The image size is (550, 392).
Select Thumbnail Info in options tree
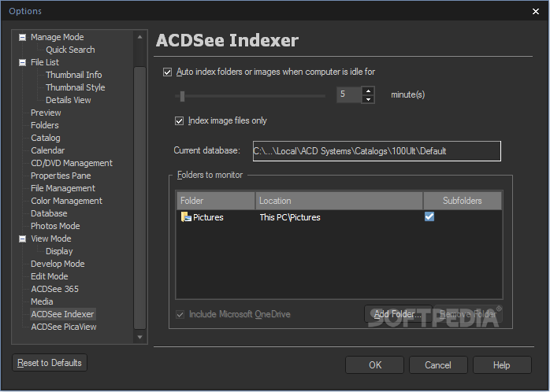point(73,75)
